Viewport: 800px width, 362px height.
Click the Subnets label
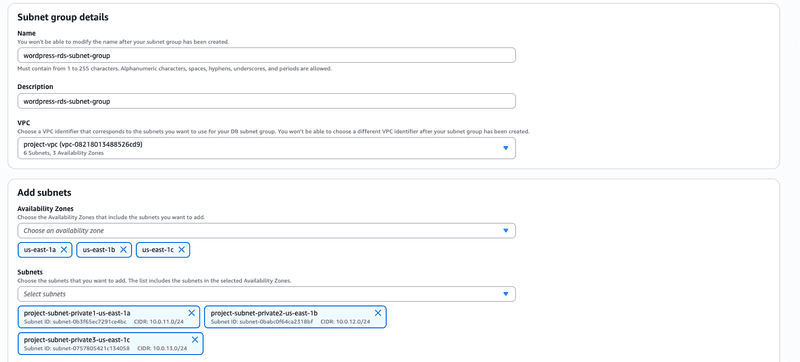pos(30,272)
